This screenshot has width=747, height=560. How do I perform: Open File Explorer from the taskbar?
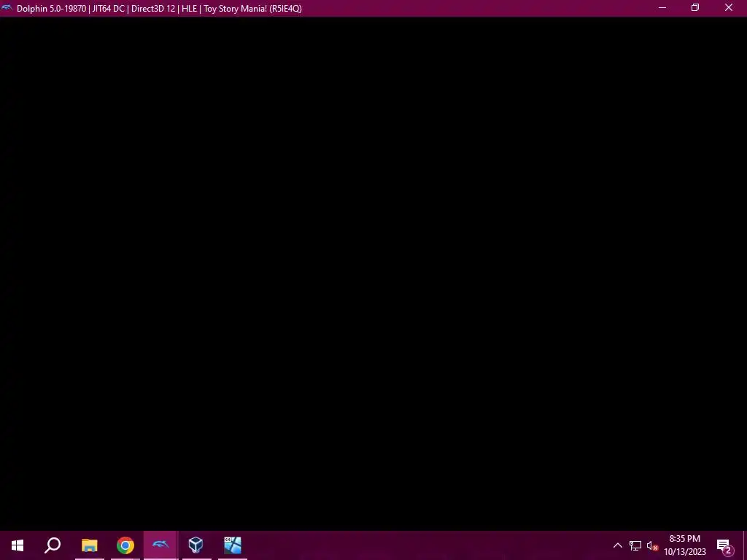coord(89,545)
